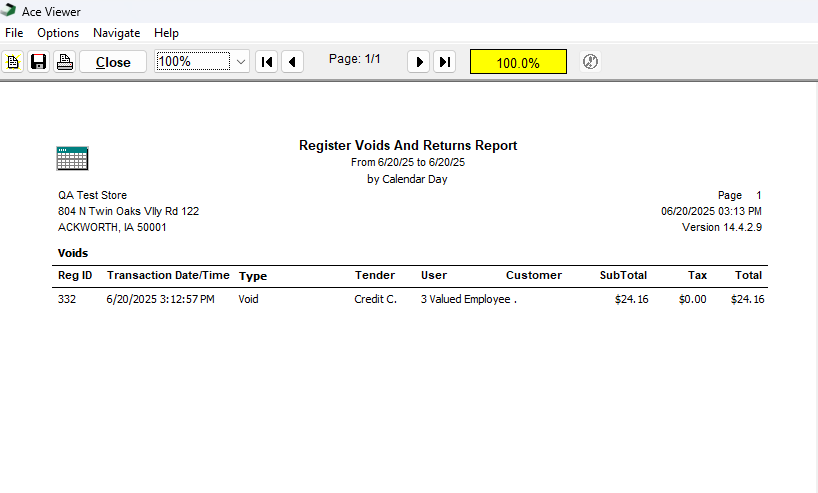Click the new document icon in toolbar

click(x=13, y=62)
